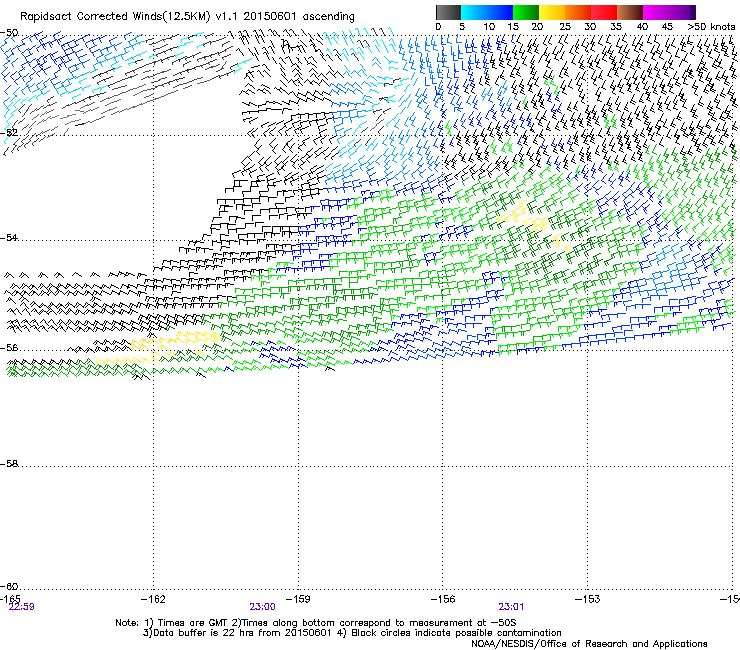Click the orange 25-30 knots legend segment
Viewport: 740px width, 650px height.
click(x=578, y=12)
